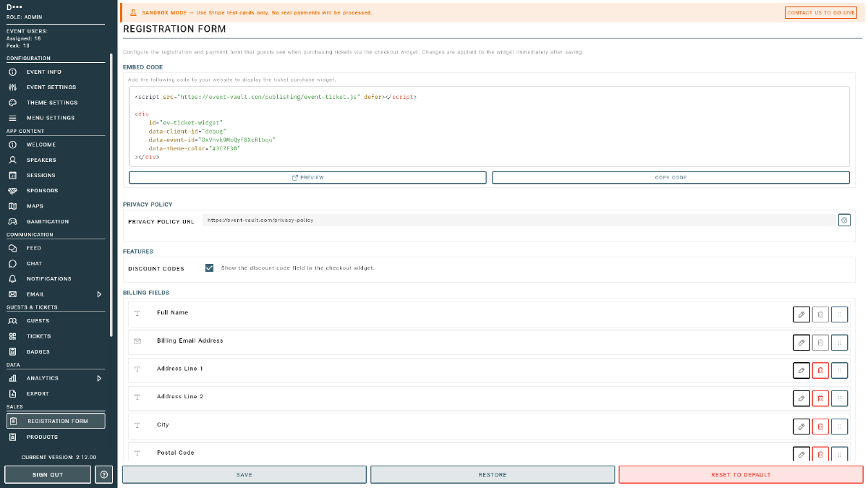
Task: Open help icon next to Privacy Policy URL
Action: tap(844, 220)
